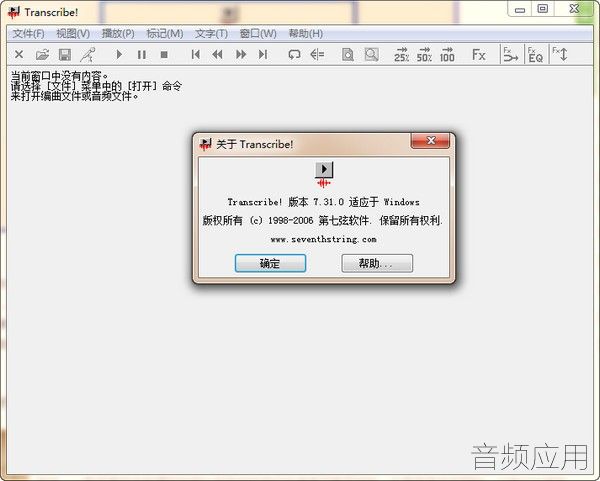Confirm the About dialog with 确定
Image resolution: width=600 pixels, height=481 pixels.
tap(270, 263)
